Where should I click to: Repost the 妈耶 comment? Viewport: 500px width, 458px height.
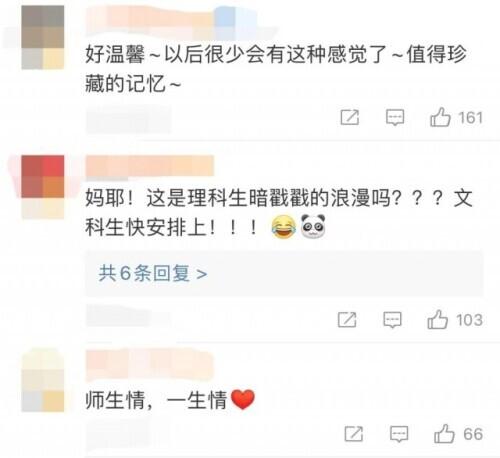[347, 320]
